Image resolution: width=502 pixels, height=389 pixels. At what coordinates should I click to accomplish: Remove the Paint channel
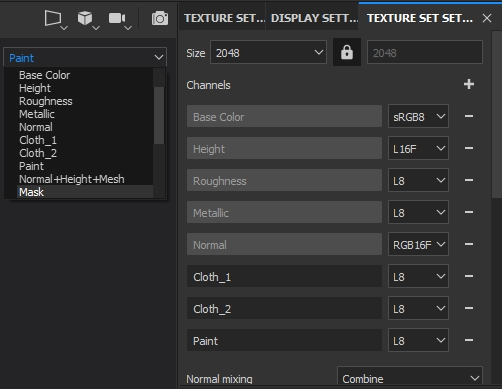pos(469,340)
